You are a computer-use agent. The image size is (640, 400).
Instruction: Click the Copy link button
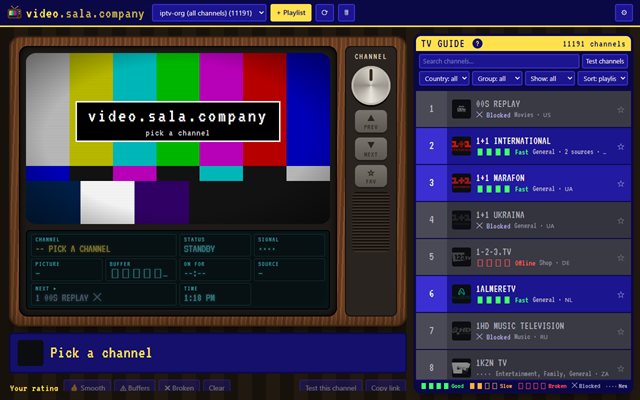coord(386,388)
